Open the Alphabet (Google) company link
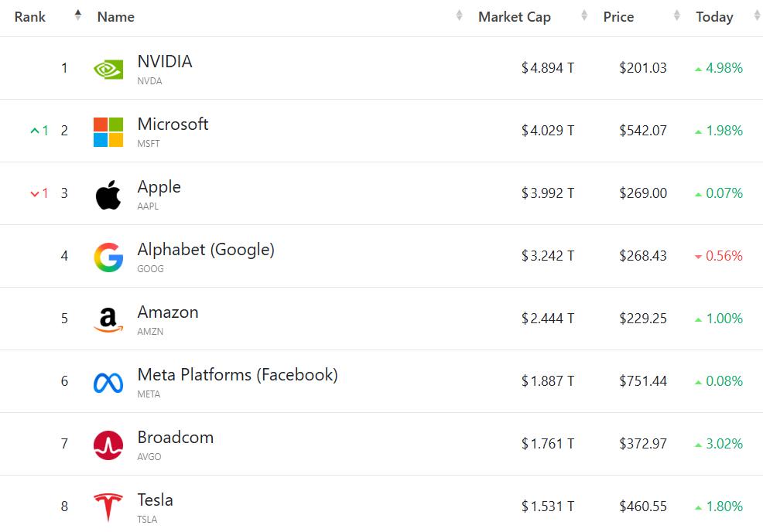The height and width of the screenshot is (532, 763). click(x=206, y=250)
